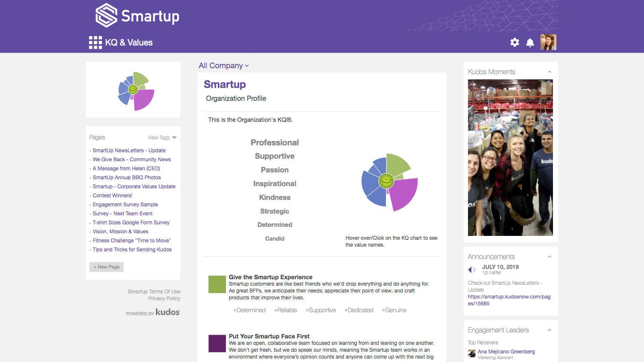
Task: Expand the All Company dropdown
Action: [x=224, y=66]
